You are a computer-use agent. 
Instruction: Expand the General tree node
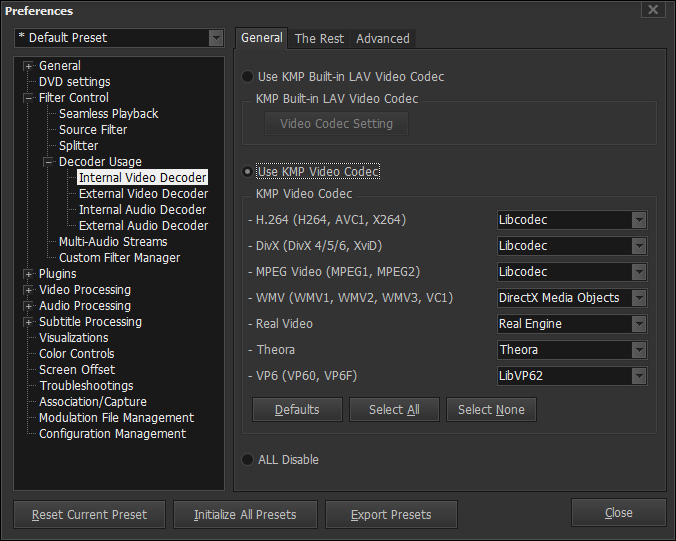(x=28, y=66)
